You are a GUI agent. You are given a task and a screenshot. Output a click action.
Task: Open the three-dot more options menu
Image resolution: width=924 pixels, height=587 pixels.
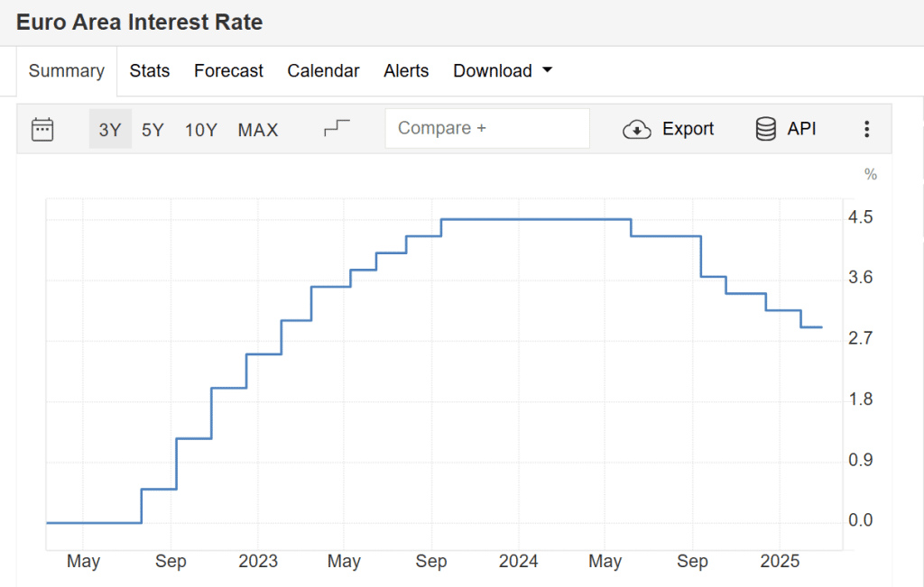point(866,129)
